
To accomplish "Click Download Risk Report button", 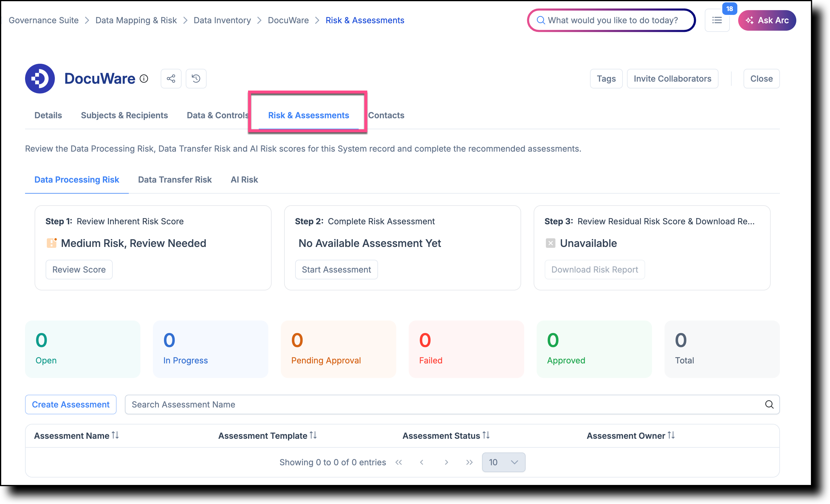I will coord(594,270).
